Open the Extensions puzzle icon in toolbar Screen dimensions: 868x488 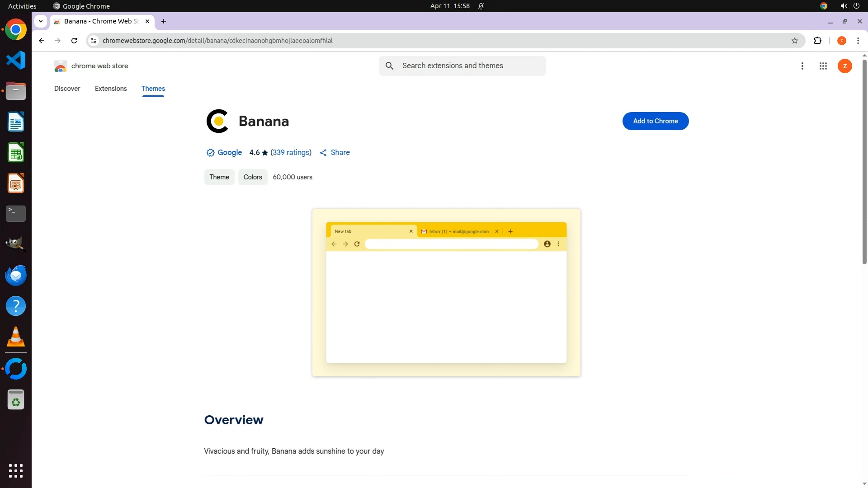817,41
